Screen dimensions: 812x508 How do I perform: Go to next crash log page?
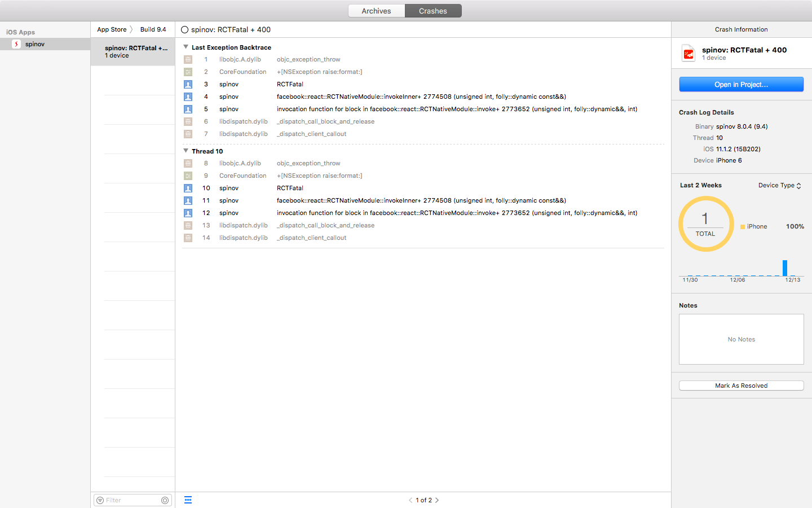(x=437, y=500)
